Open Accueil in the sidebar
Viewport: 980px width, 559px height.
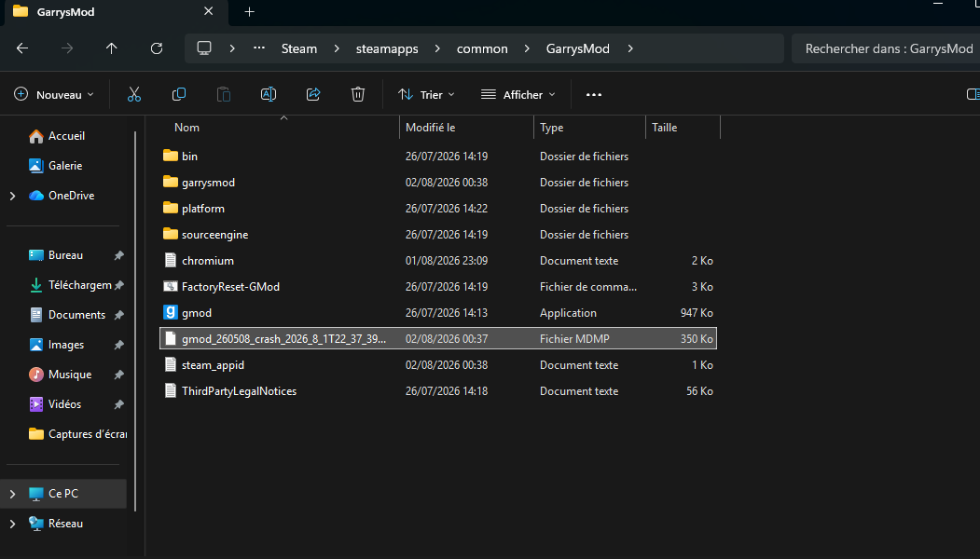(x=57, y=135)
